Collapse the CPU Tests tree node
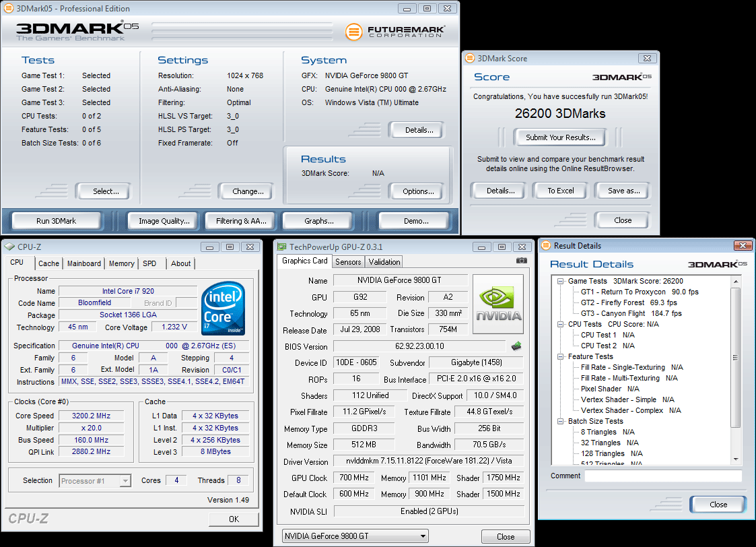This screenshot has width=756, height=547. 560,324
